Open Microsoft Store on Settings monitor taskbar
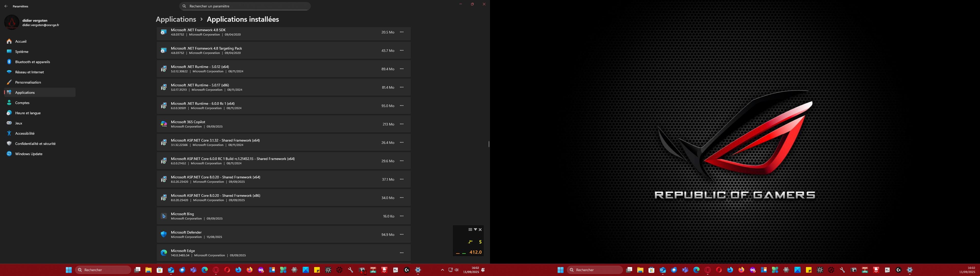Image resolution: width=980 pixels, height=276 pixels. pos(160,270)
